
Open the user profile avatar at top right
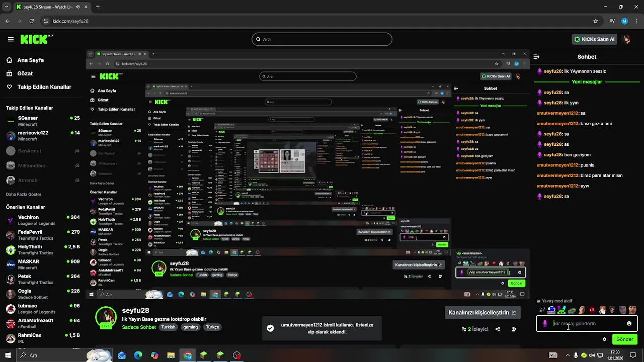(x=627, y=39)
